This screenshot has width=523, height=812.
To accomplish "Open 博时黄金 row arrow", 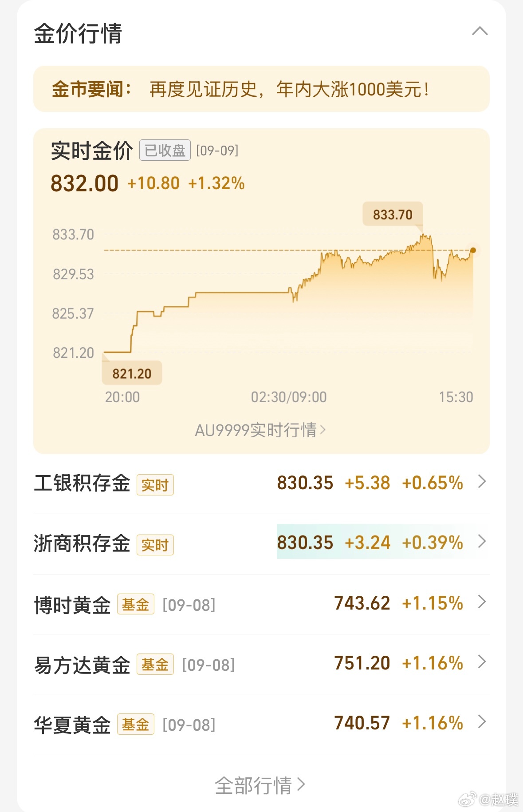I will pos(482,602).
